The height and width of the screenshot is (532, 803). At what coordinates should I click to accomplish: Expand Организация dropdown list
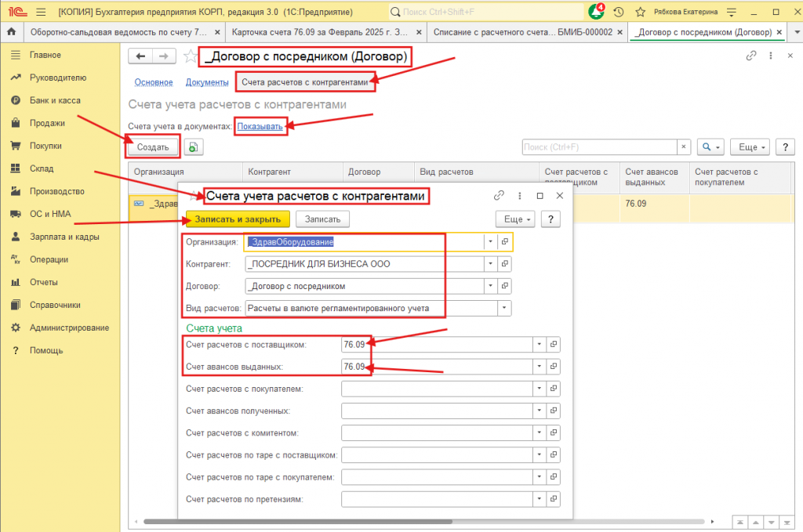click(490, 241)
